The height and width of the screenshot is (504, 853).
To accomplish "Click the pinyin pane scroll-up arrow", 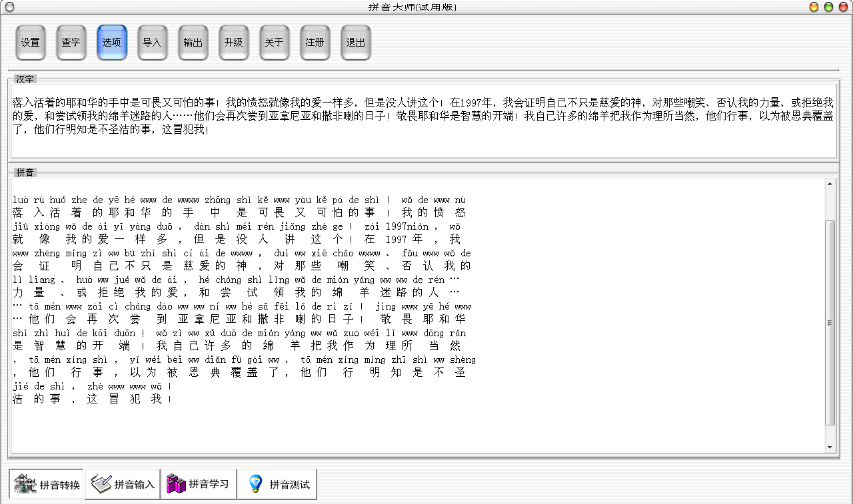I will 830,184.
